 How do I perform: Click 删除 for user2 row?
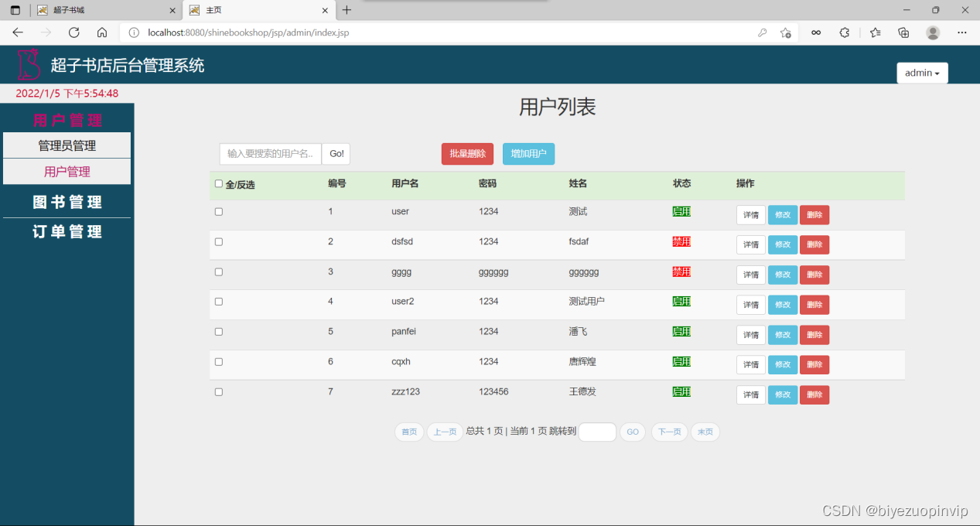[x=814, y=305]
